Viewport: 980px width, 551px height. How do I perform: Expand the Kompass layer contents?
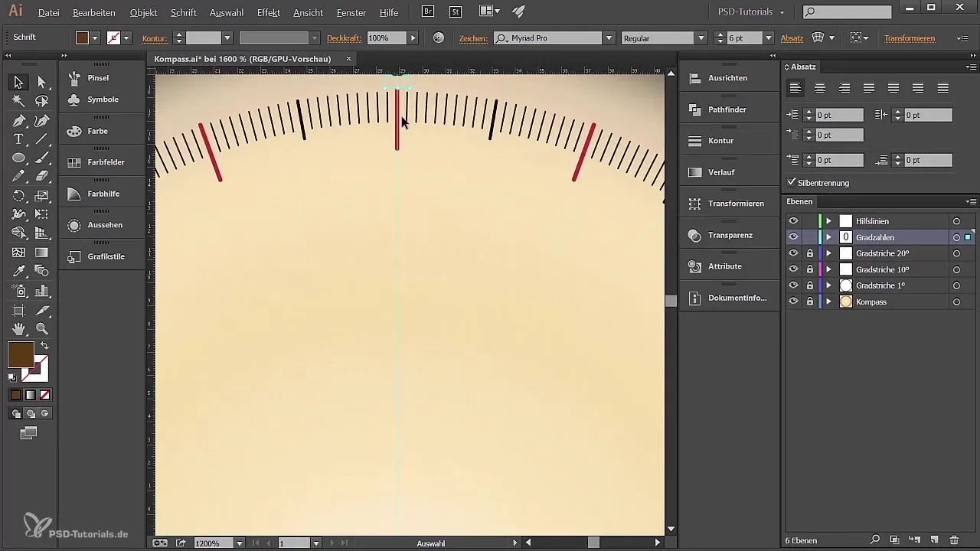pos(828,302)
